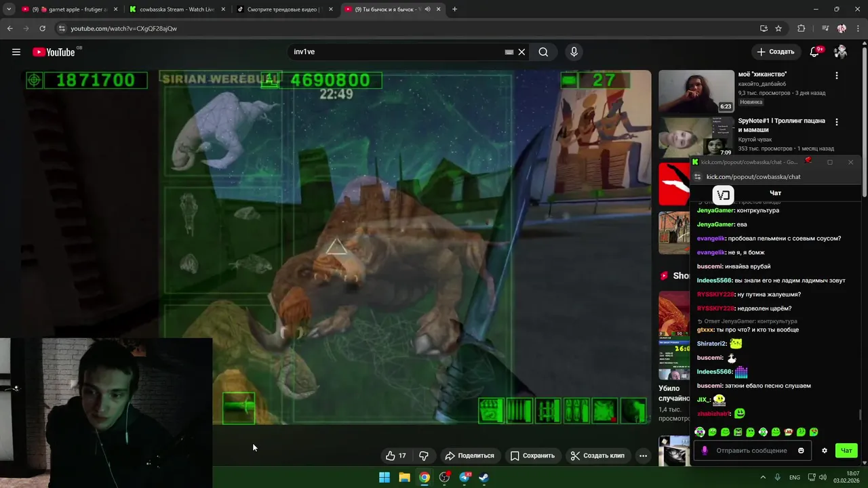Open File Explorer from taskbar
868x488 pixels.
point(404,477)
